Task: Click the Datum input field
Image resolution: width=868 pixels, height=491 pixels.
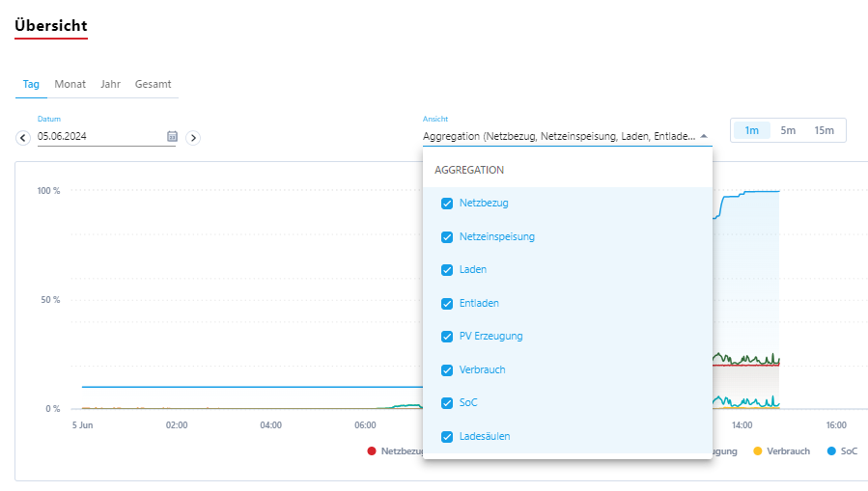Action: [x=97, y=137]
